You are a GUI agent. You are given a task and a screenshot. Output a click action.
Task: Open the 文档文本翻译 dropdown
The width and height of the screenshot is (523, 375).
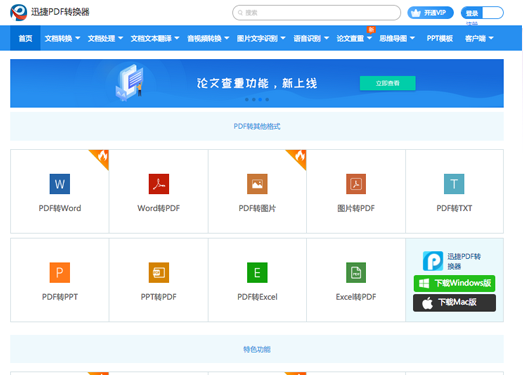tap(155, 38)
